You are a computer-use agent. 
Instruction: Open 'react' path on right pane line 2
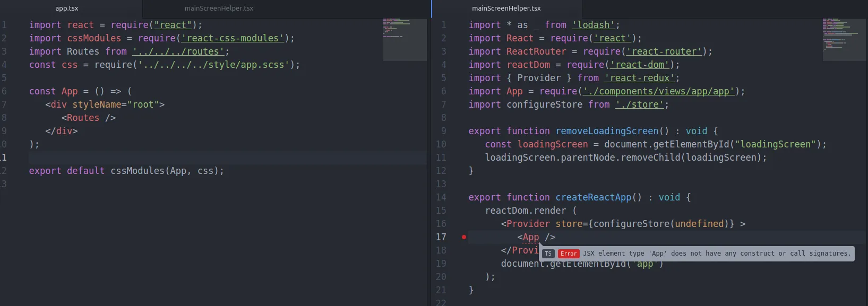click(x=613, y=38)
